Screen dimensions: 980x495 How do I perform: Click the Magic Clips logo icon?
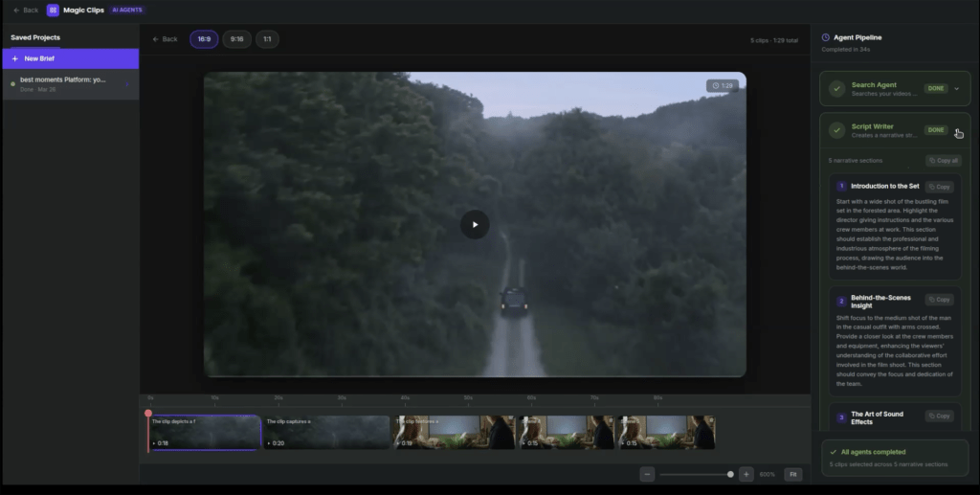(x=53, y=10)
